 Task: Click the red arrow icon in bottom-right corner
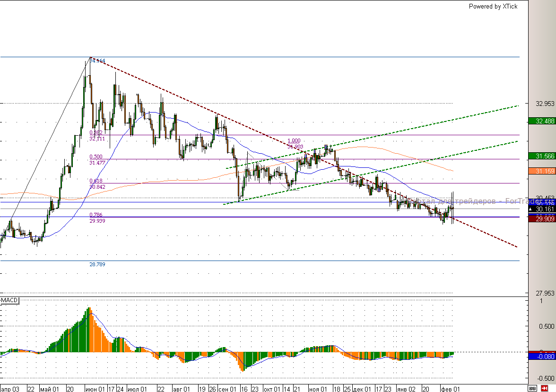click(544, 388)
